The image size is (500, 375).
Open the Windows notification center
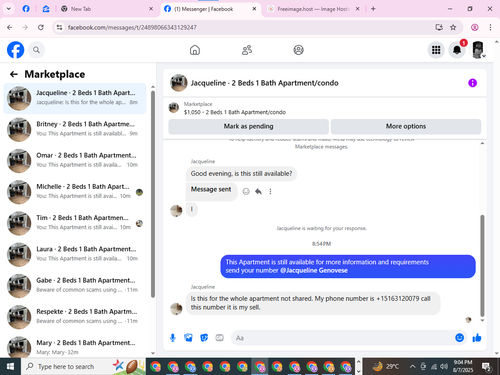coord(486,367)
